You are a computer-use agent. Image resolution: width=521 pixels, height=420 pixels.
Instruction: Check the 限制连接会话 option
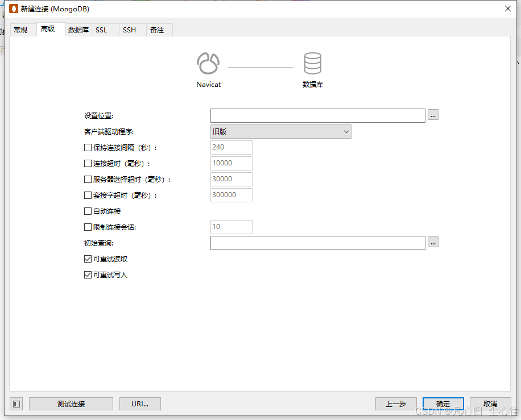87,227
